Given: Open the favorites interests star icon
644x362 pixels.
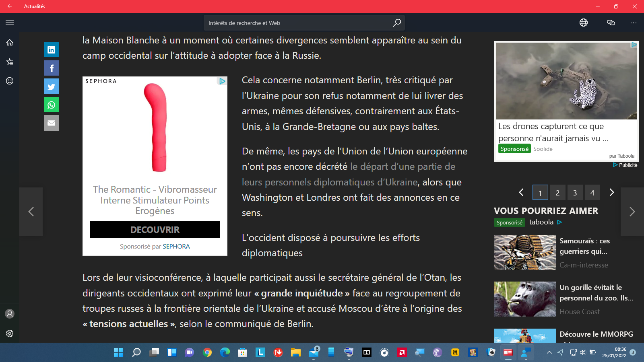Looking at the screenshot, I should click(x=10, y=62).
